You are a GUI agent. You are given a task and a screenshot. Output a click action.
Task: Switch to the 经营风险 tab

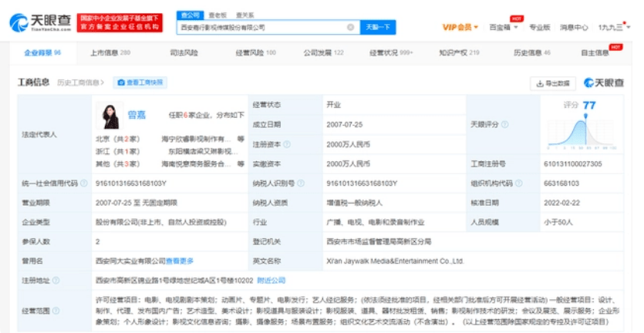pyautogui.click(x=255, y=52)
